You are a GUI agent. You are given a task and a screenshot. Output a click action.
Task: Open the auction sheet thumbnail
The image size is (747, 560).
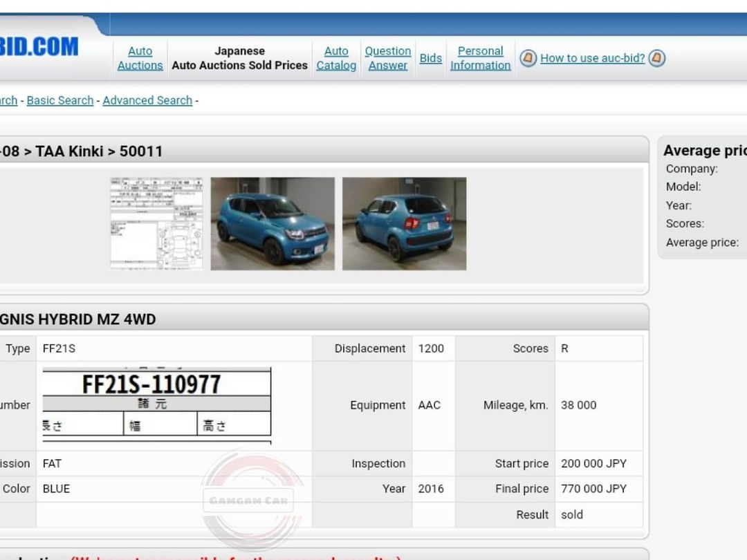[156, 223]
